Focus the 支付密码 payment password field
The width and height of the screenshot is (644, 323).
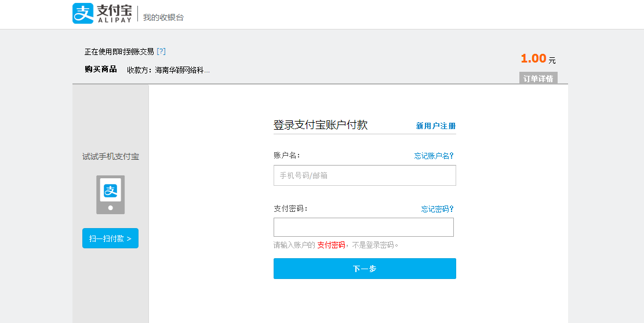coord(363,227)
